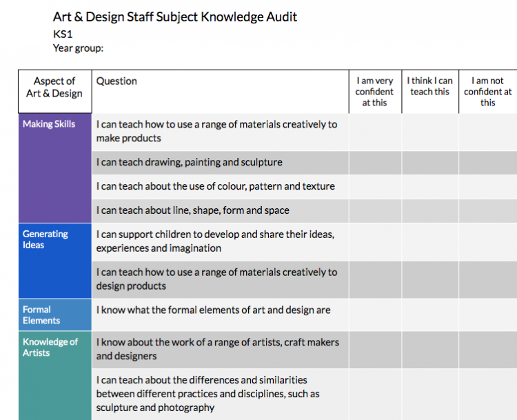Select the 'Formal Elements' category cell

55,315
